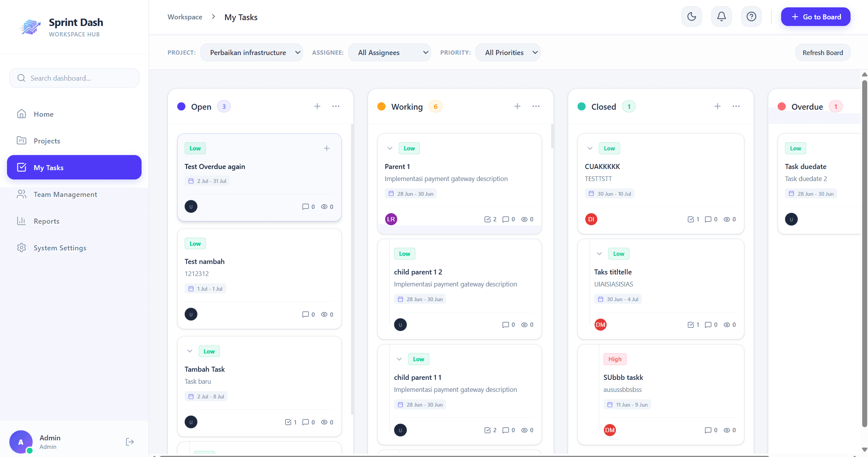Open help question mark icon

(x=751, y=17)
